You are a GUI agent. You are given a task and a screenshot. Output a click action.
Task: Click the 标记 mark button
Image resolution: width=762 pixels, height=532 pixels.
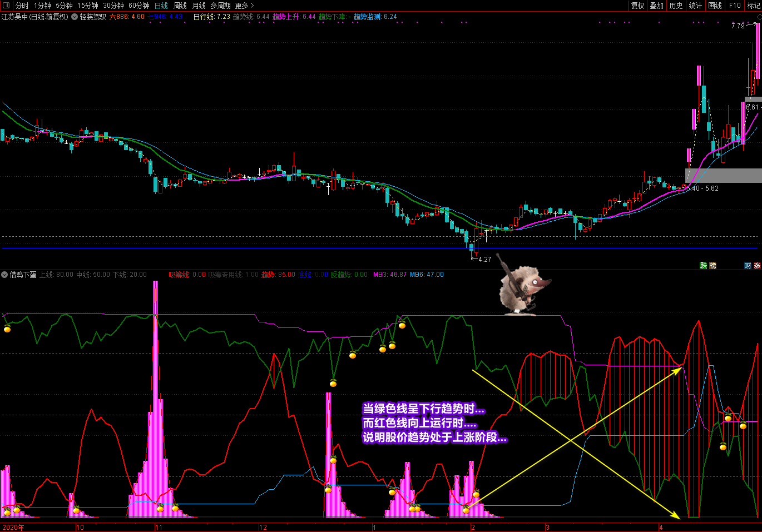pyautogui.click(x=754, y=6)
